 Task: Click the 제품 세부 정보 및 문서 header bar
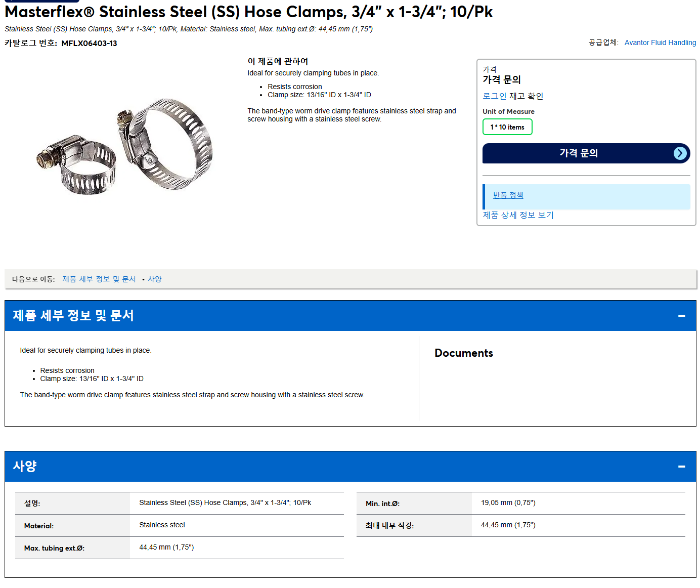coord(350,316)
